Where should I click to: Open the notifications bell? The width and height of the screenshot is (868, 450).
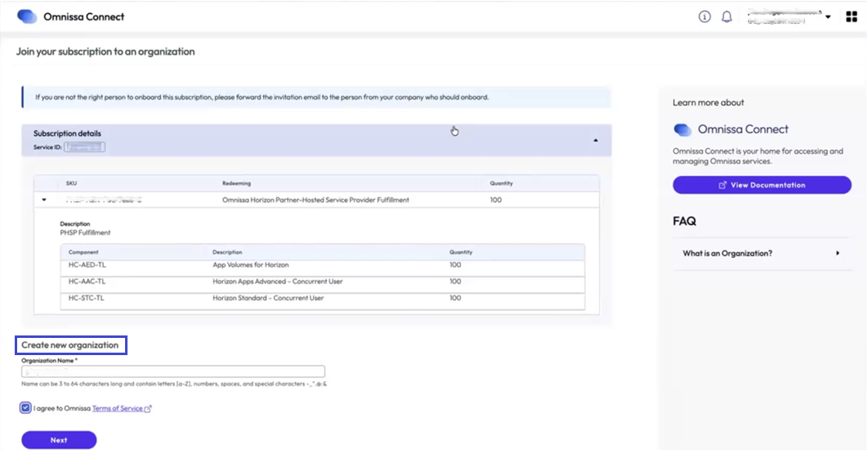click(727, 17)
